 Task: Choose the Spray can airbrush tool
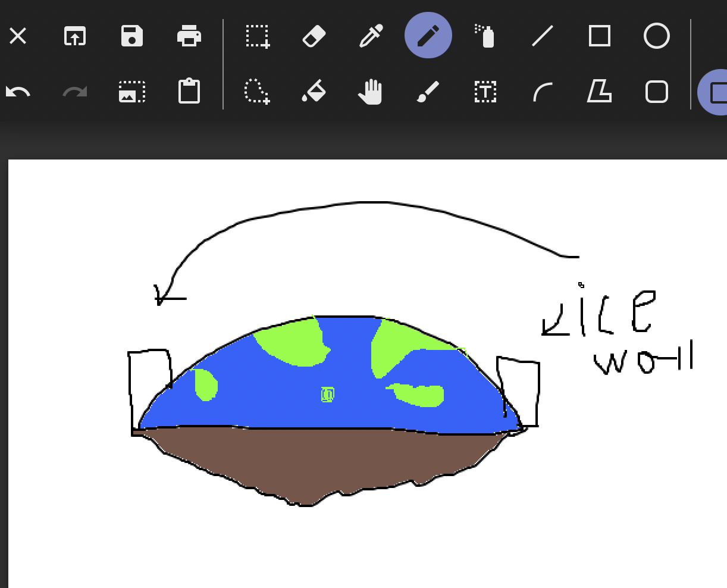pyautogui.click(x=485, y=36)
